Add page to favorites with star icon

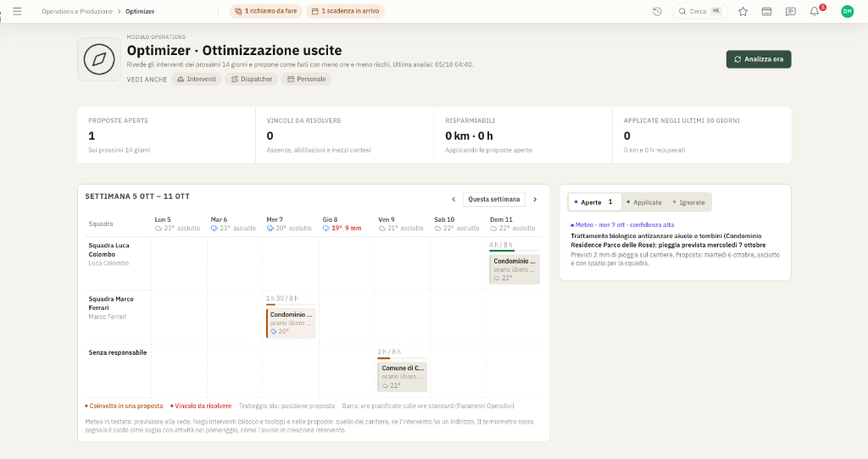pyautogui.click(x=743, y=11)
